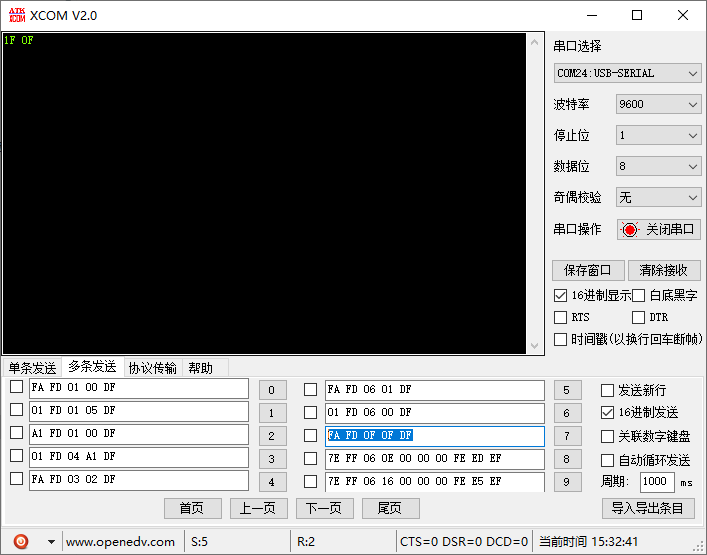Send entry with button 2

[272, 436]
